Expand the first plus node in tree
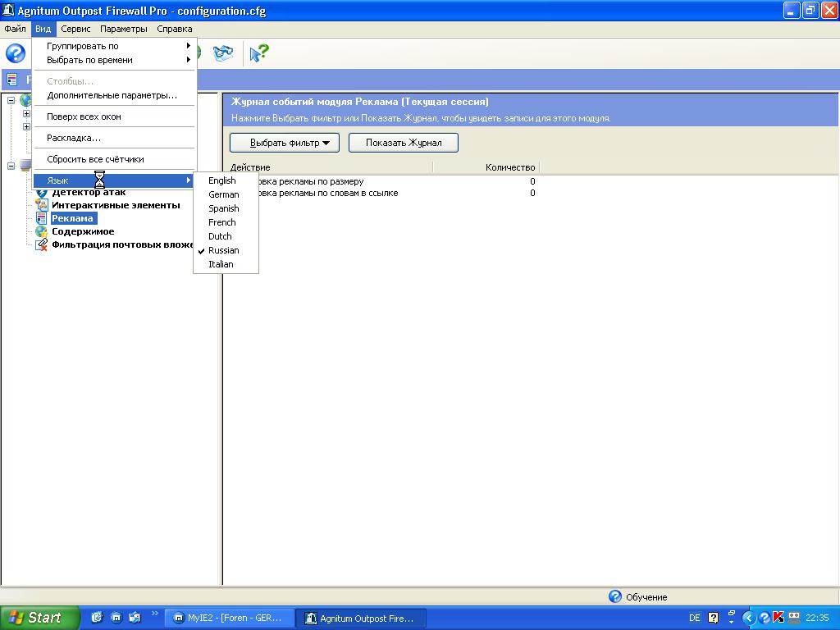840x630 pixels. point(26,113)
